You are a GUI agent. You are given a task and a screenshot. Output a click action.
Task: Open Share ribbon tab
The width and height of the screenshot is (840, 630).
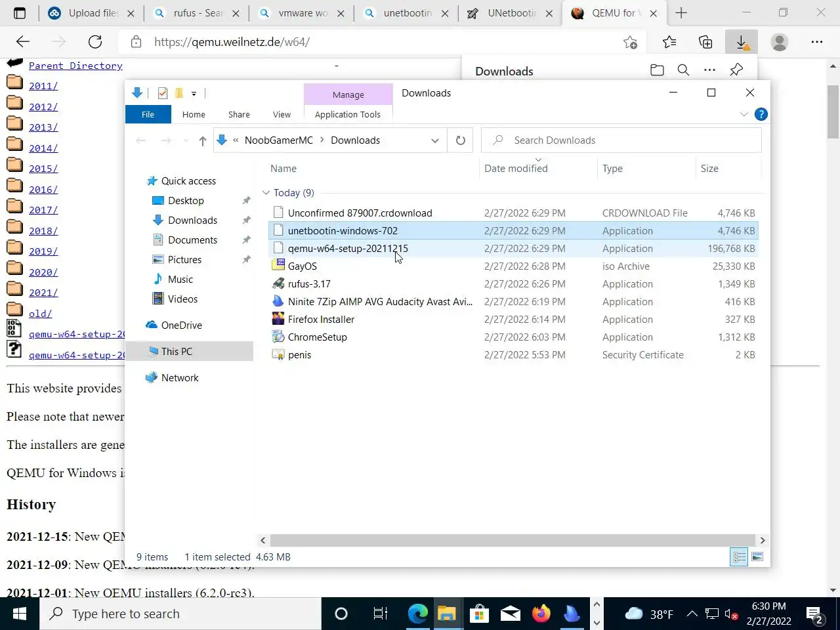(239, 114)
